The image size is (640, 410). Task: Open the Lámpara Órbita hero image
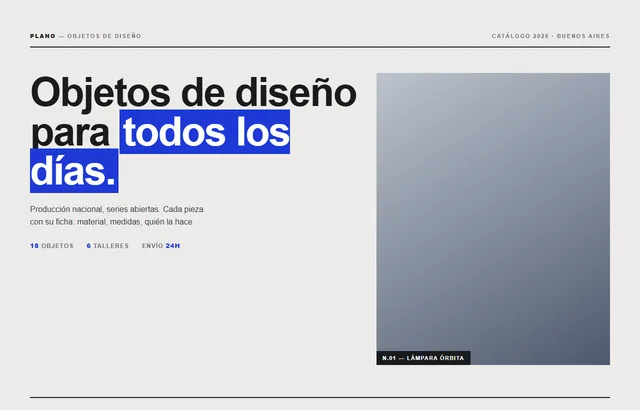point(493,219)
